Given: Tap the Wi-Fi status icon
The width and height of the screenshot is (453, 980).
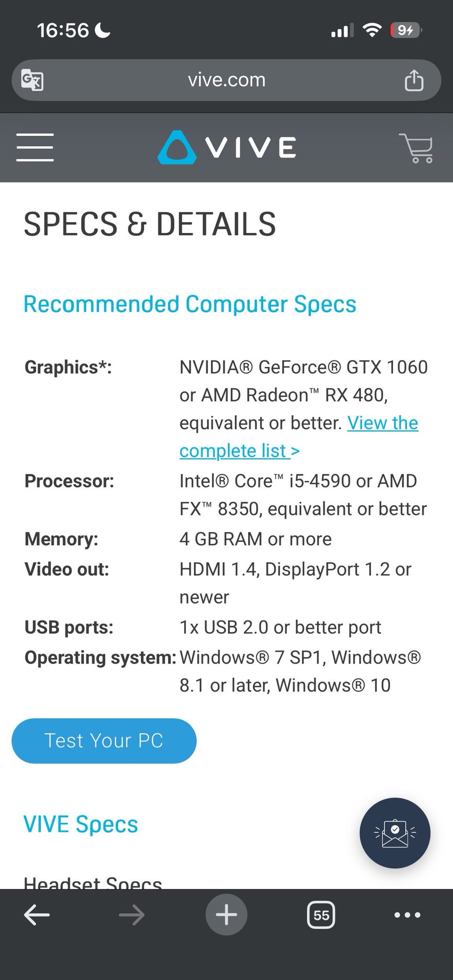Looking at the screenshot, I should (372, 31).
